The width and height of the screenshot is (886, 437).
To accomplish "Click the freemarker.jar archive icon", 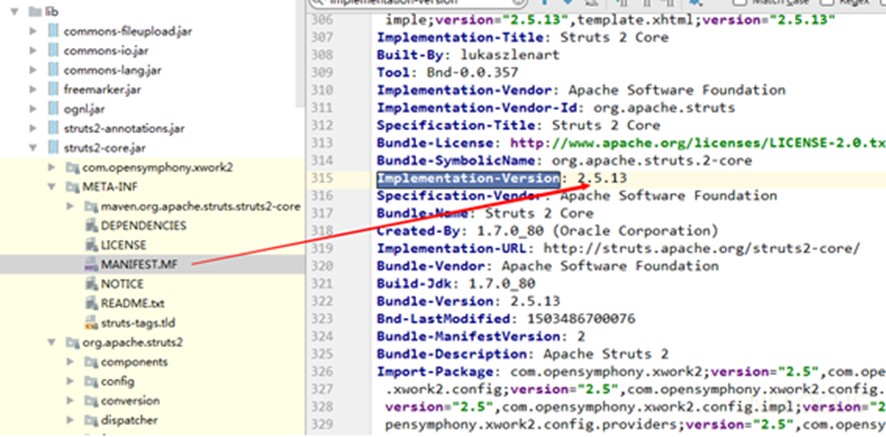I will point(53,89).
